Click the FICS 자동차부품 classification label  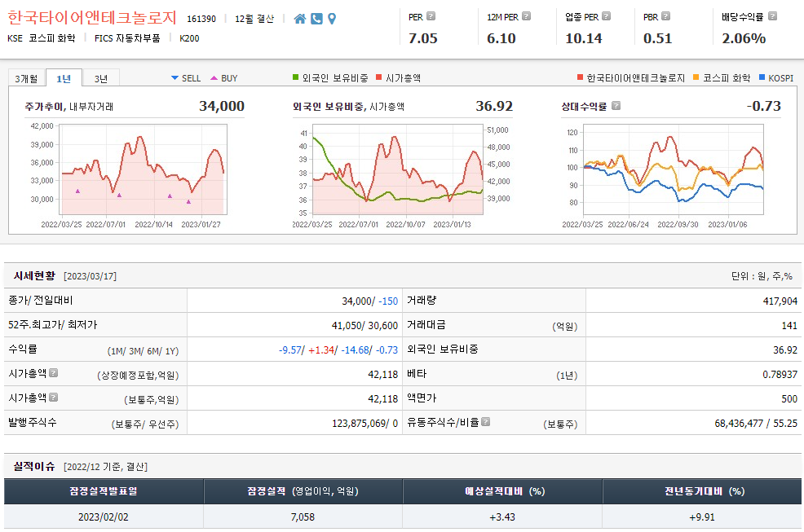127,38
